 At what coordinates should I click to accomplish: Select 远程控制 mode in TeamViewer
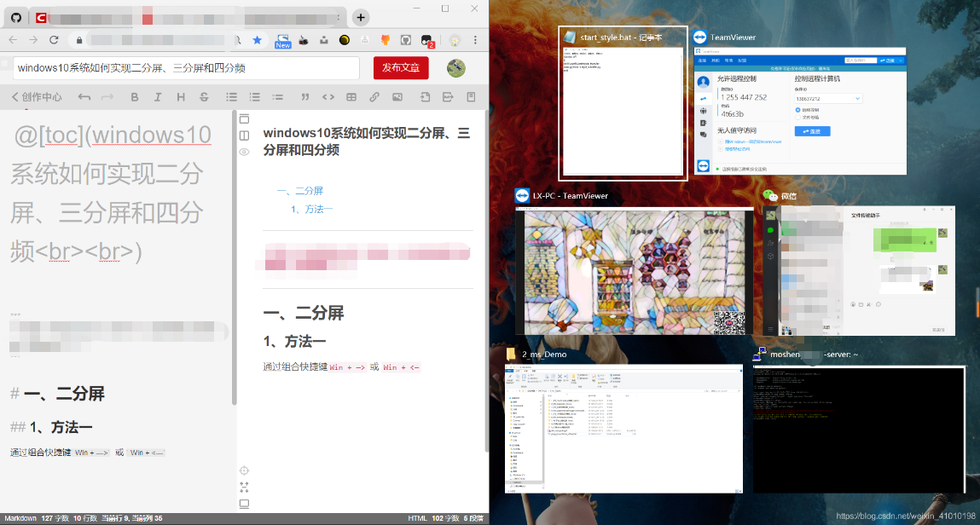[x=797, y=110]
